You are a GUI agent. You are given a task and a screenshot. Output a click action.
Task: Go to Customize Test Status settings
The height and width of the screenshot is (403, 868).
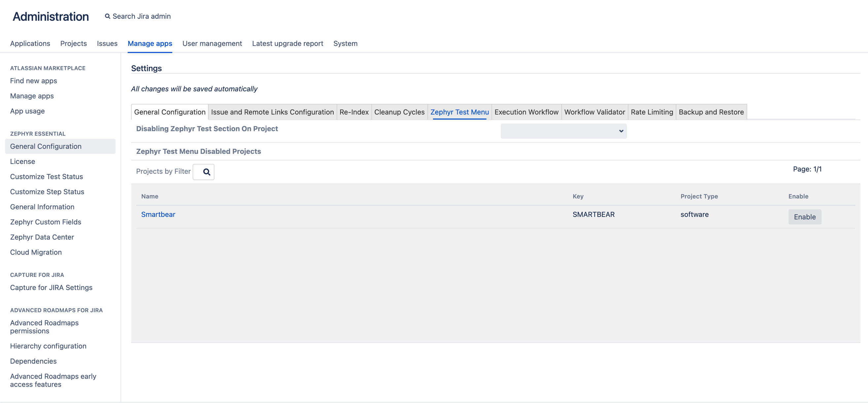tap(47, 176)
